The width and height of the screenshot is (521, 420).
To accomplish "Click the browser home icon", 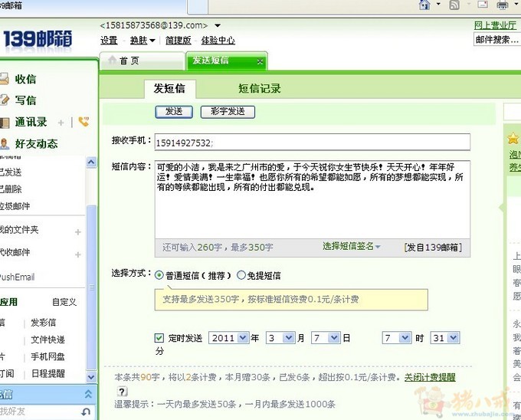I will point(424,5).
